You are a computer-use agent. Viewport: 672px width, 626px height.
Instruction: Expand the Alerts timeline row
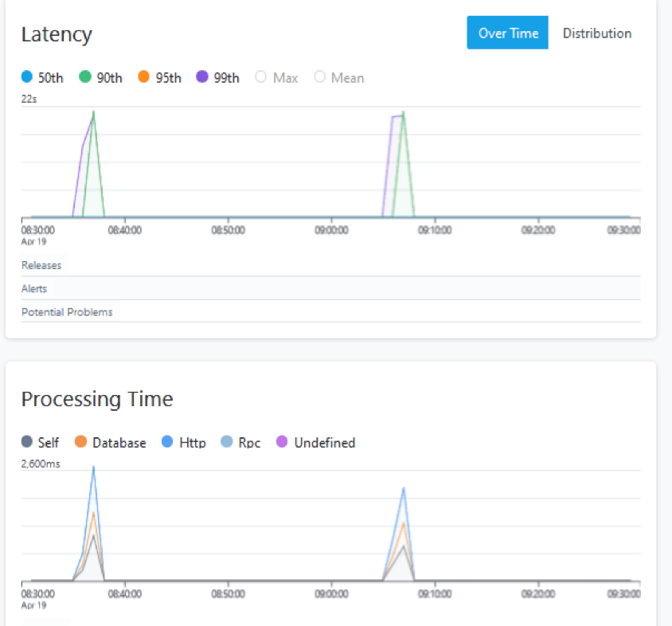pyautogui.click(x=34, y=289)
